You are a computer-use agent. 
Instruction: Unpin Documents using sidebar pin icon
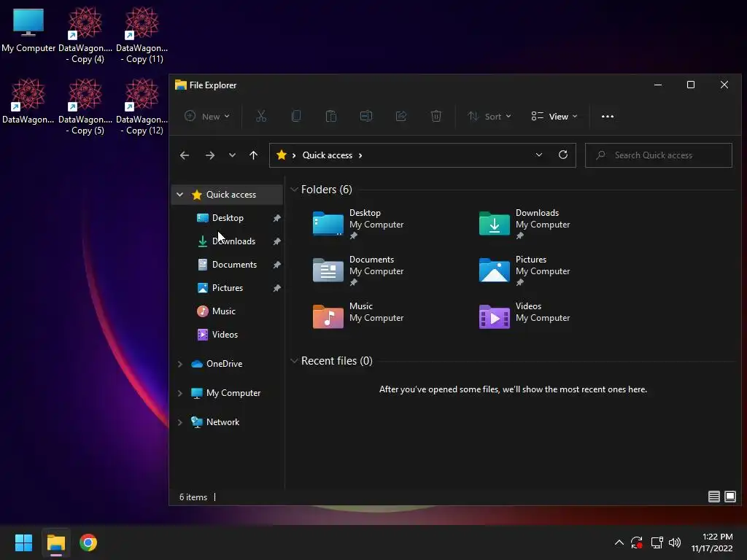276,265
